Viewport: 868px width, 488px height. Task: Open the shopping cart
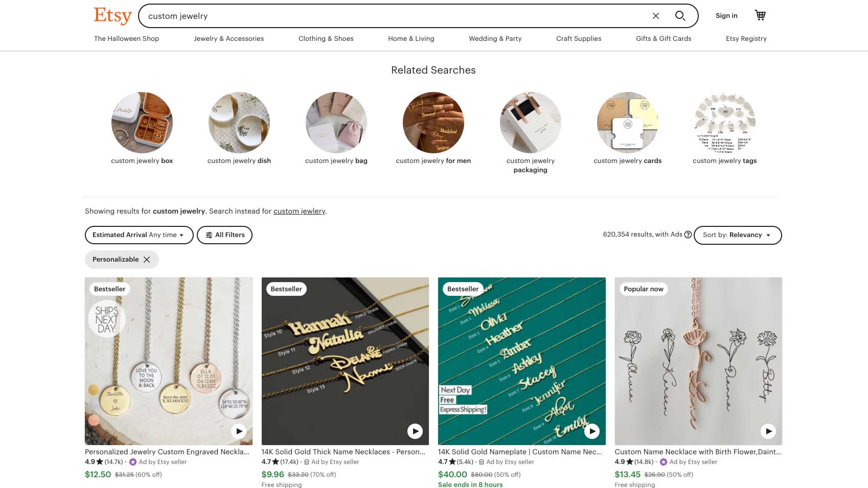pos(760,15)
